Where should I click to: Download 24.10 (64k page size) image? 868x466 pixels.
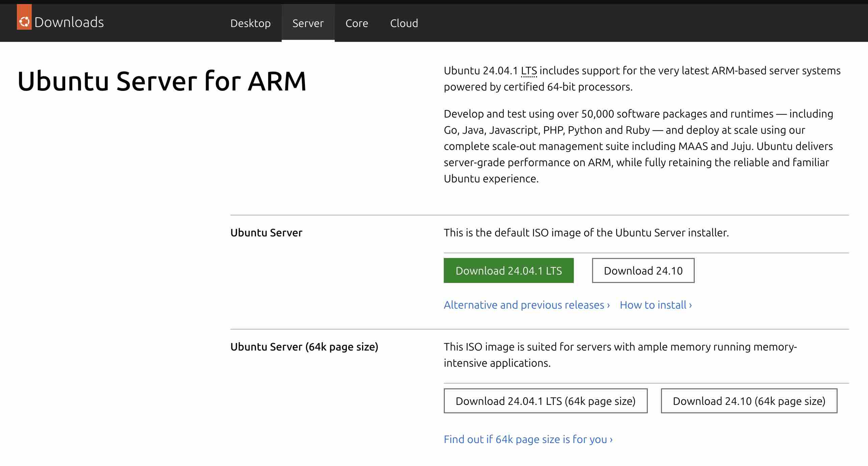point(749,401)
